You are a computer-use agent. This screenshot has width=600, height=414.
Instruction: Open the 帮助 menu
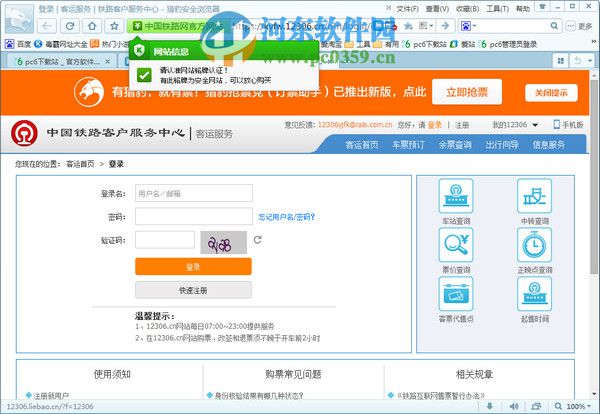(x=522, y=8)
